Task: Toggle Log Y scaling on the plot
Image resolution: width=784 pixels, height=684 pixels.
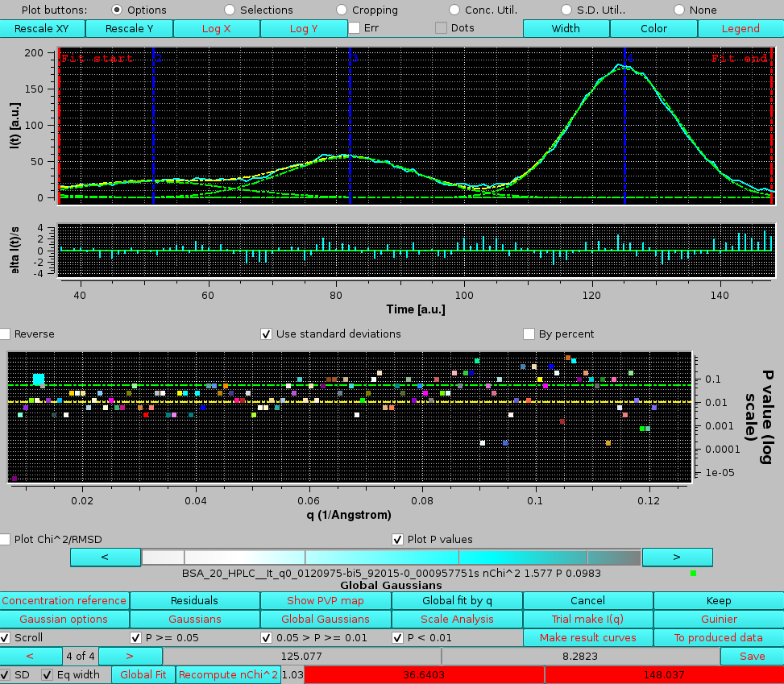Action: [305, 28]
